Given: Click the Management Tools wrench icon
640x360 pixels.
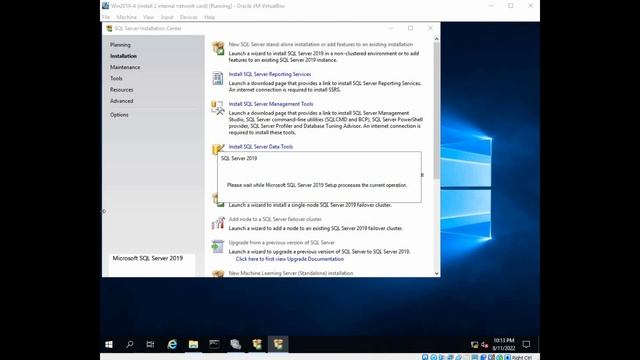Looking at the screenshot, I should click(x=218, y=108).
